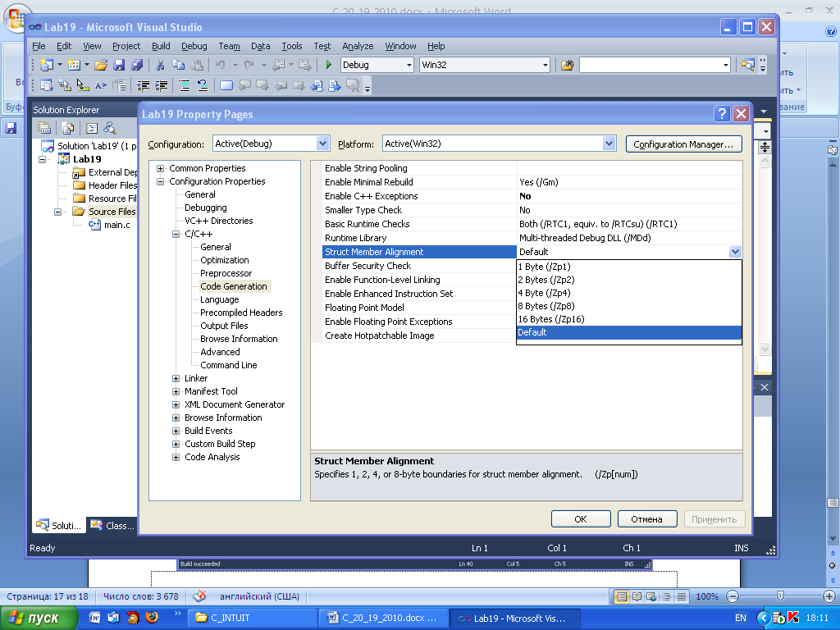Click the Copy icon in toolbar
840x630 pixels.
click(178, 65)
